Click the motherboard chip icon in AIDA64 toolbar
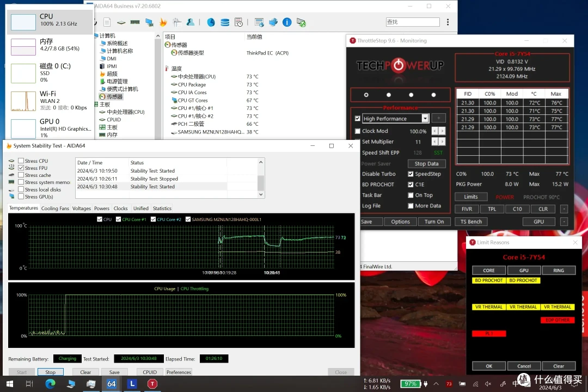The width and height of the screenshot is (588, 392). pos(121,22)
